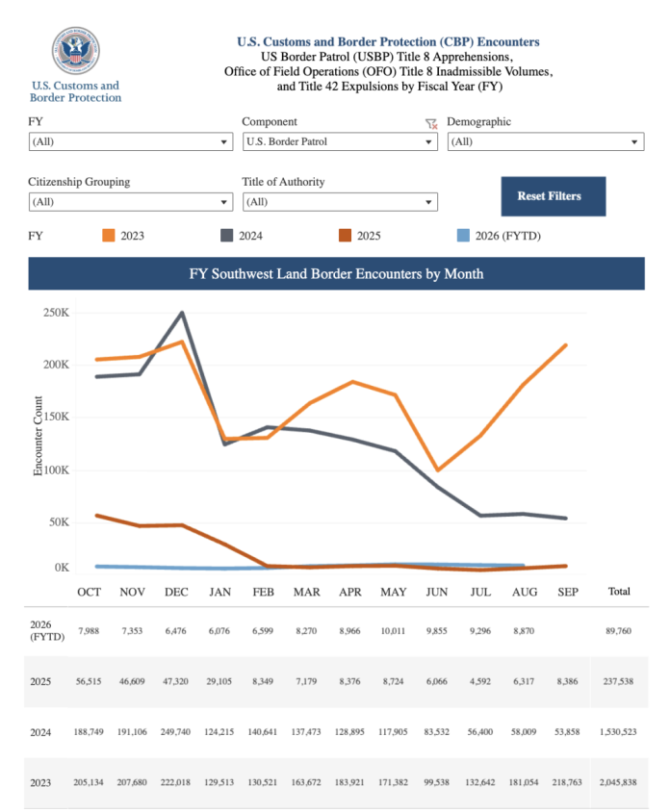Screen dimensions: 670x812
Task: Select the 2024 row label in table
Action: (40, 732)
